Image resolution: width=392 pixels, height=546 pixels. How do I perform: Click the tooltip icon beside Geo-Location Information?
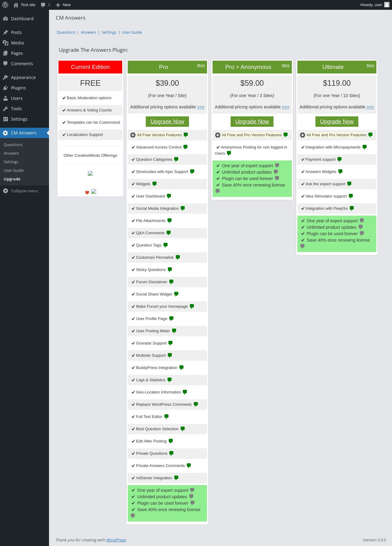point(185,392)
